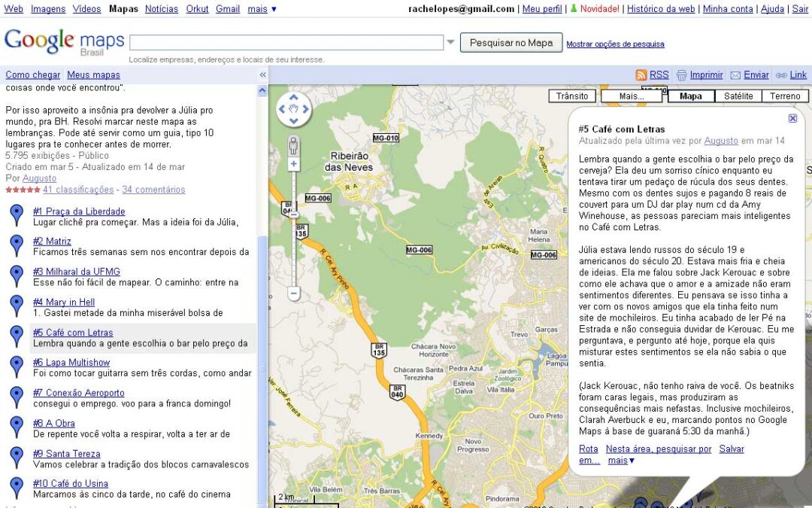The image size is (812, 508).
Task: Click the zoom out minus button
Action: click(294, 293)
